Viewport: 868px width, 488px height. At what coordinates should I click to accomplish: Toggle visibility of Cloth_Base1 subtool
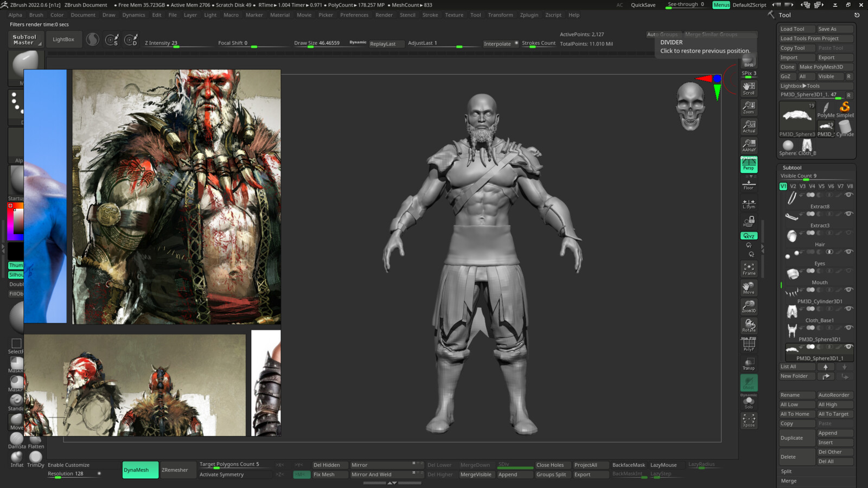click(x=849, y=309)
